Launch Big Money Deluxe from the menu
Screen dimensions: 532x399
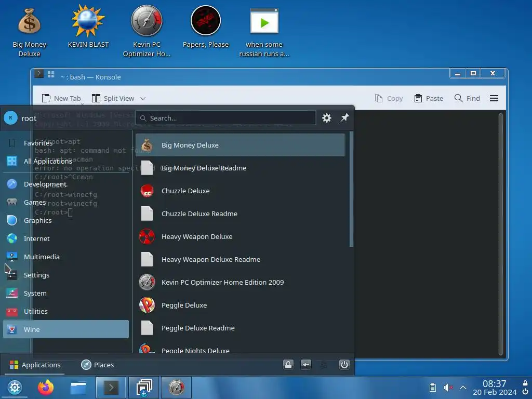coord(240,145)
